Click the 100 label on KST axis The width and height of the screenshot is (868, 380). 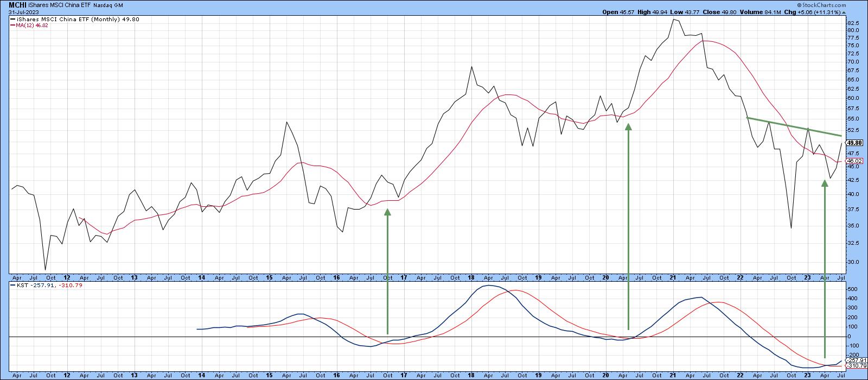[852, 327]
